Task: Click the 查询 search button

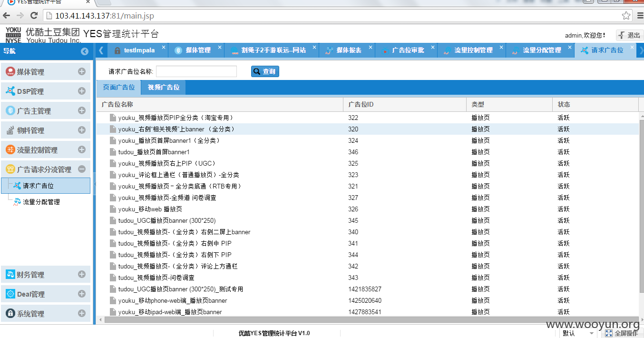Action: [x=265, y=71]
